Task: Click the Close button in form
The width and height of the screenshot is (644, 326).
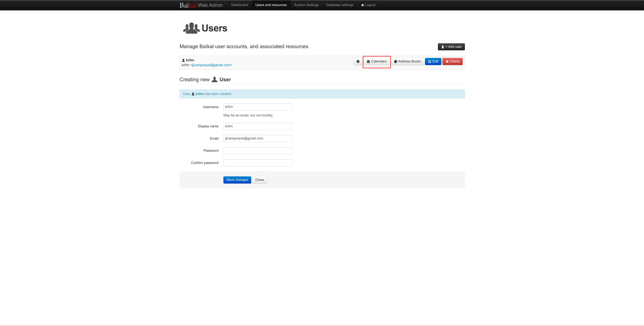Action: click(x=259, y=180)
